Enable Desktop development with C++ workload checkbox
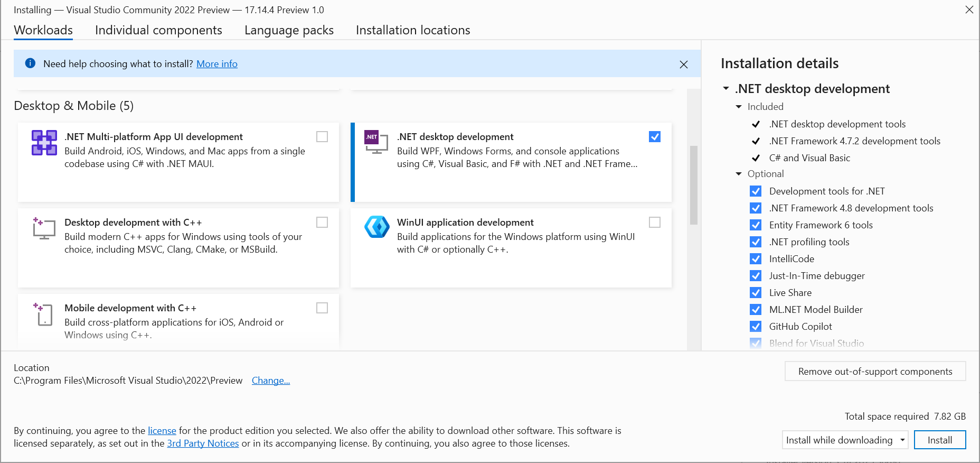980x463 pixels. coord(322,223)
